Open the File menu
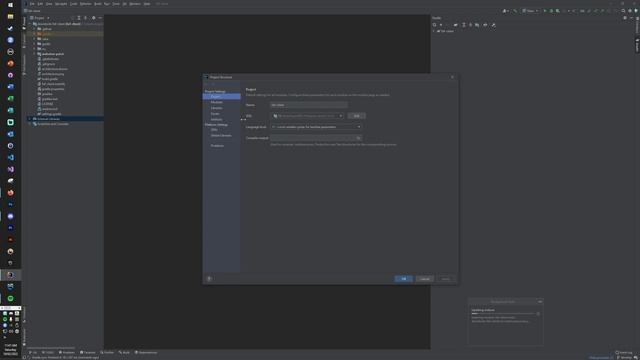This screenshot has height=360, width=640. pyautogui.click(x=32, y=4)
